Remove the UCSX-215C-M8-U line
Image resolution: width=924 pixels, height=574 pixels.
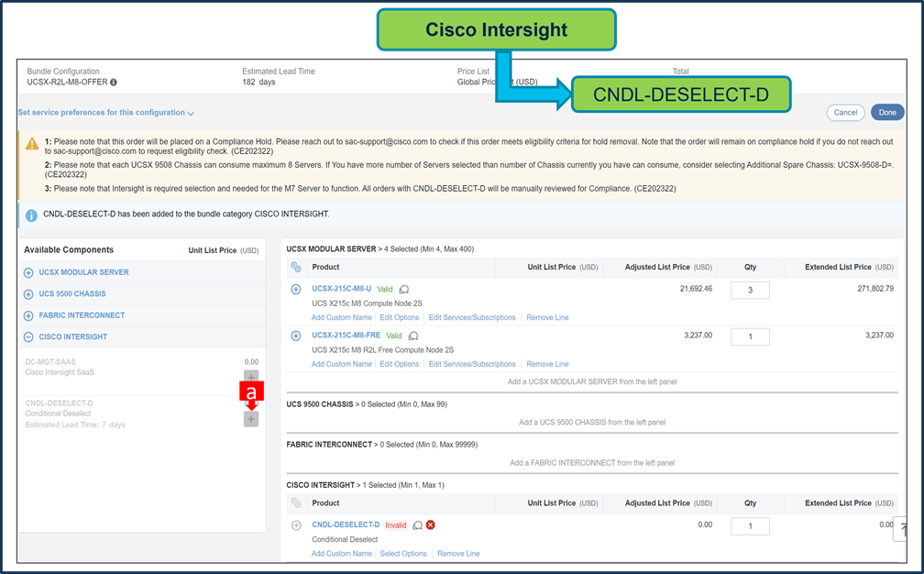[x=547, y=317]
